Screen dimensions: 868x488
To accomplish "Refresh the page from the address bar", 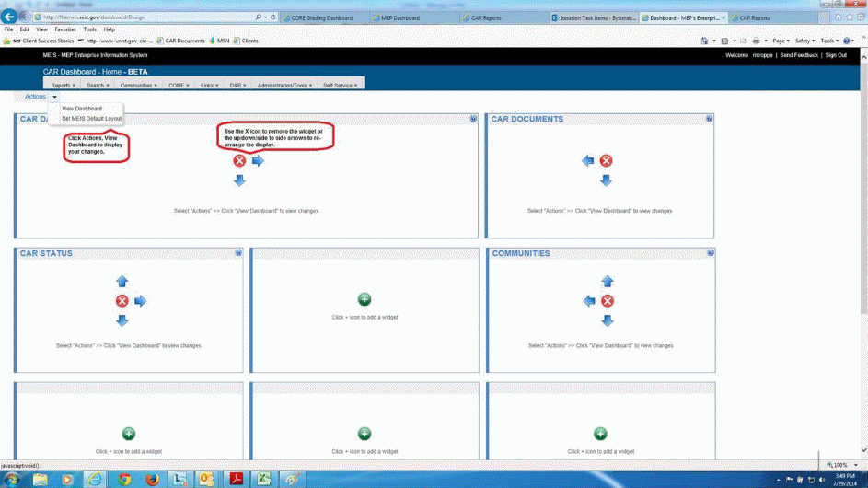I will click(x=272, y=17).
